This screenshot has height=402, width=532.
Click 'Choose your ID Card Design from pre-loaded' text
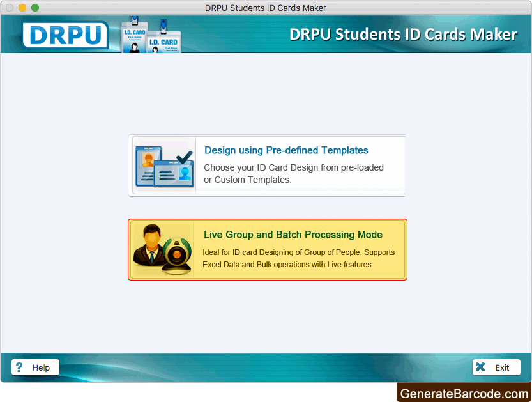[x=294, y=167]
